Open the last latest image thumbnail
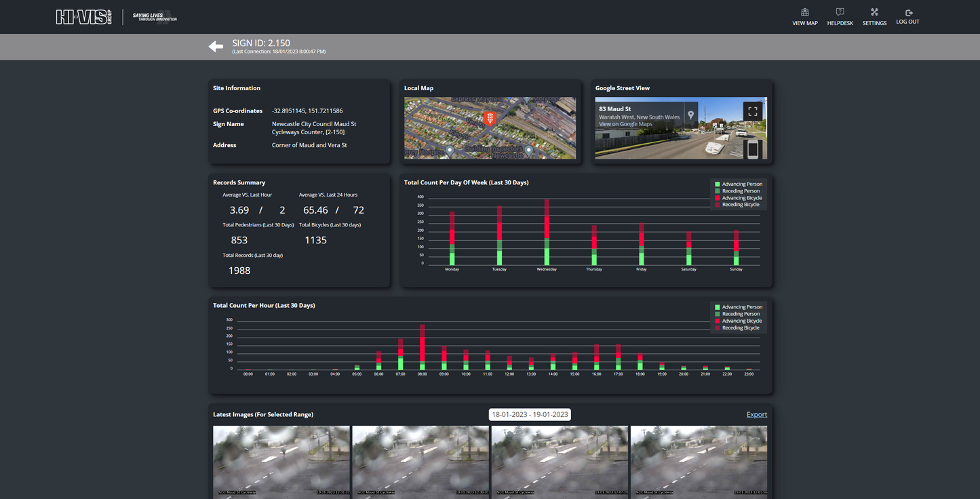980x499 pixels. point(699,461)
